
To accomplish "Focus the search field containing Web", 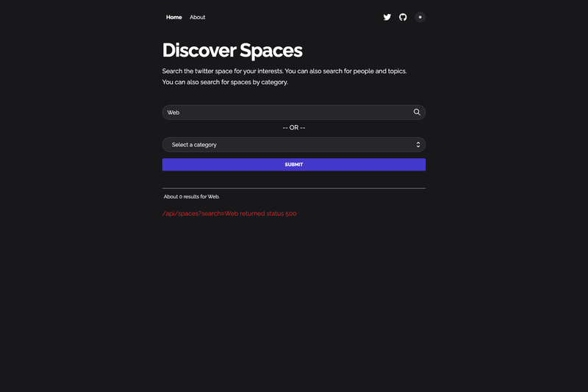I will pyautogui.click(x=293, y=113).
